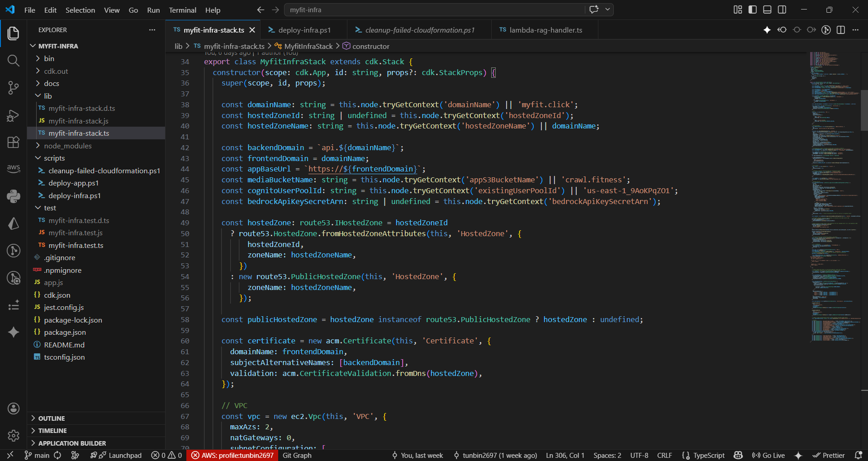Toggle the bottom Panel layout button
This screenshot has height=461, width=868.
tap(767, 10)
